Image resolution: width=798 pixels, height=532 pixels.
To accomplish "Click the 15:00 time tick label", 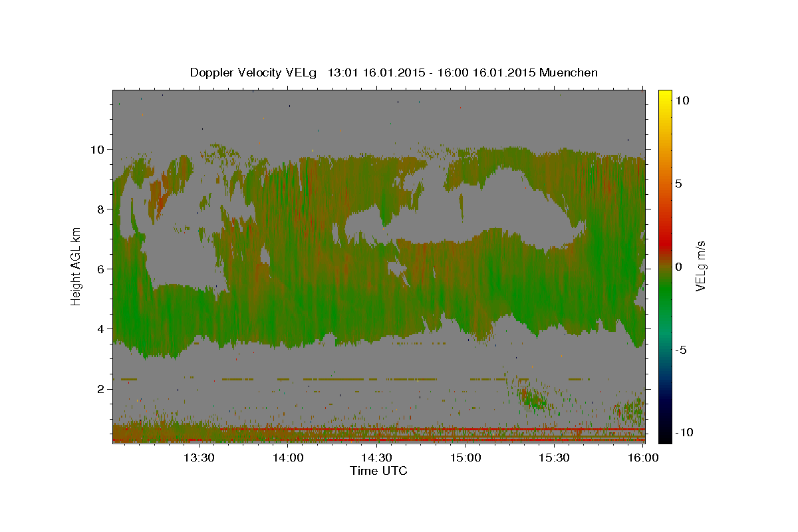I will [465, 458].
